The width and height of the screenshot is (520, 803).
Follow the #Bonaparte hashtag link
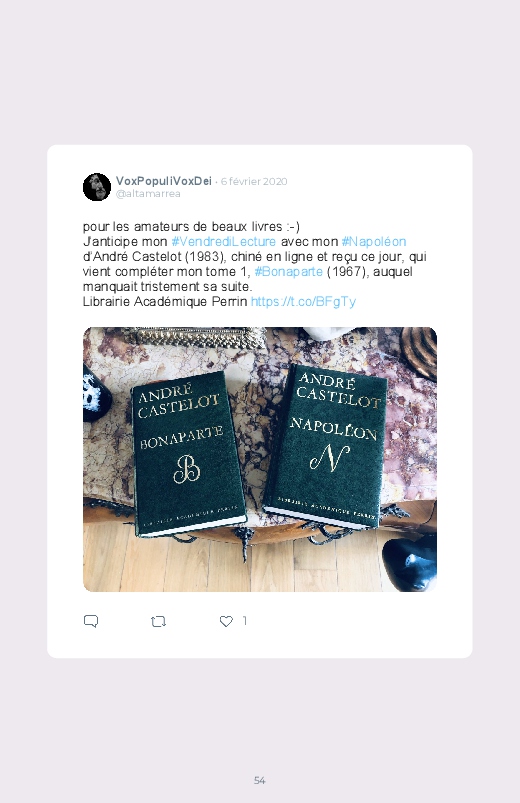pyautogui.click(x=288, y=271)
